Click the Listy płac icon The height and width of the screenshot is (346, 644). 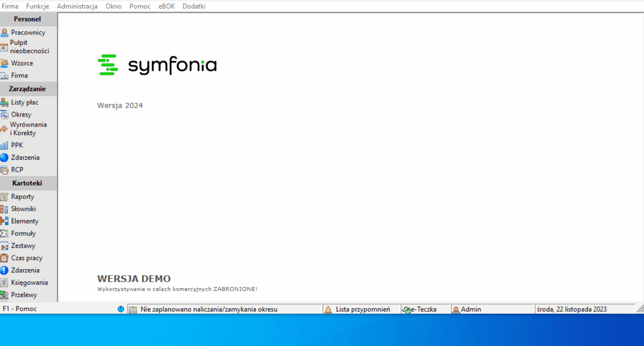(4, 102)
